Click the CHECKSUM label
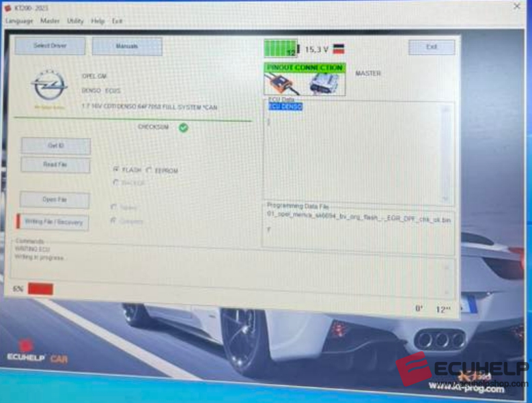This screenshot has width=532, height=403. [153, 126]
